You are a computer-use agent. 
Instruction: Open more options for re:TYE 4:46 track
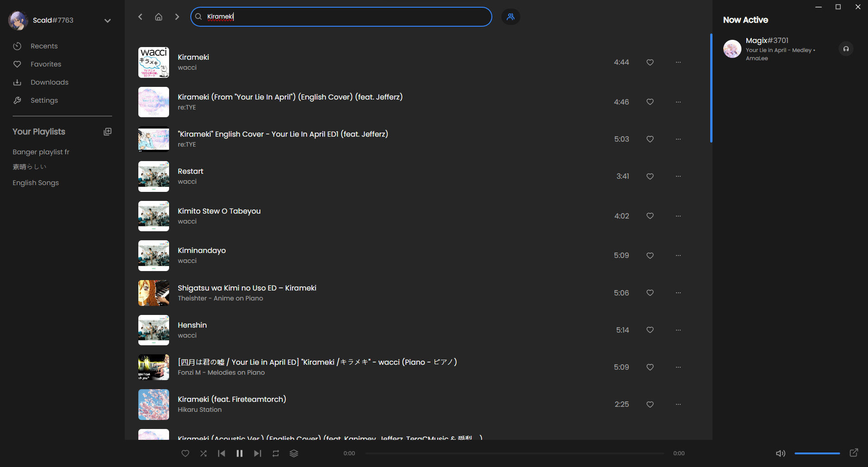click(678, 102)
